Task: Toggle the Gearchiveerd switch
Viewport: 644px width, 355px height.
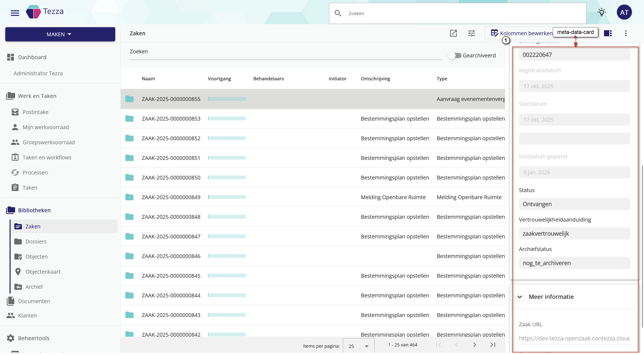Action: pyautogui.click(x=455, y=55)
